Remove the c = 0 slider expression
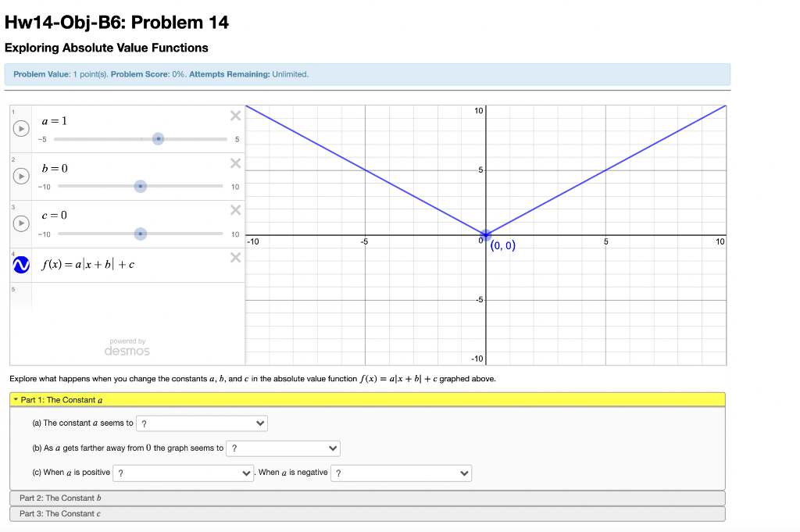This screenshot has height=532, width=800. click(x=235, y=209)
